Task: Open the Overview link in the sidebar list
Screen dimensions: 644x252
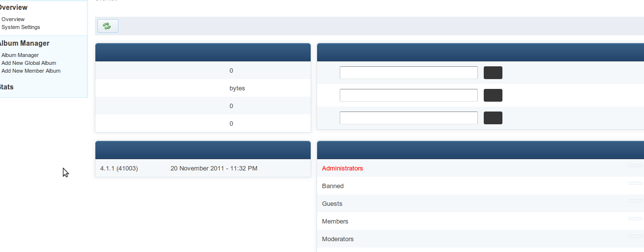Action: 13,19
